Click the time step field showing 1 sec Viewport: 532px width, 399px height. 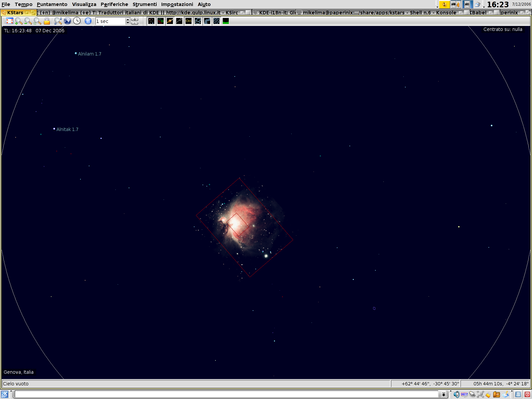(x=110, y=21)
